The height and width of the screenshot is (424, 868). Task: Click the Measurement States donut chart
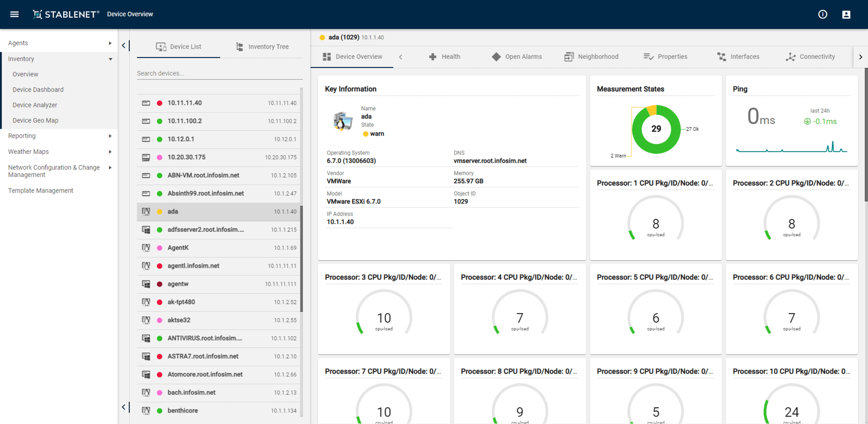(656, 129)
